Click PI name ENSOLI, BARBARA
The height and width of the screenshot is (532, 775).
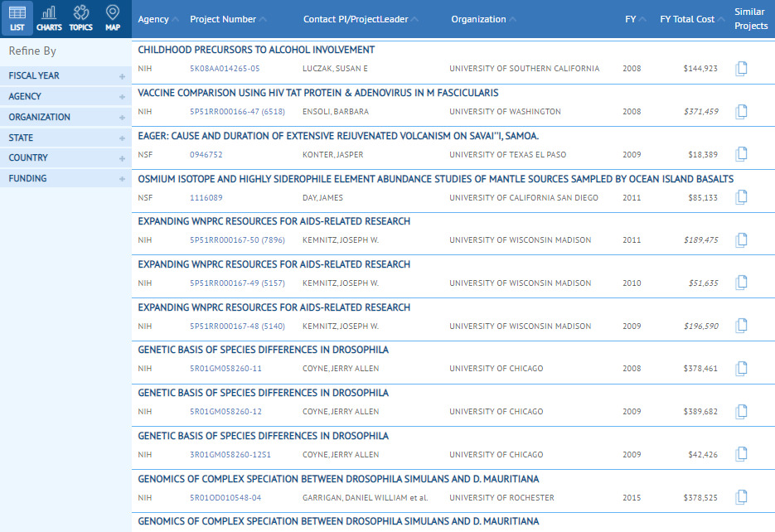point(336,112)
